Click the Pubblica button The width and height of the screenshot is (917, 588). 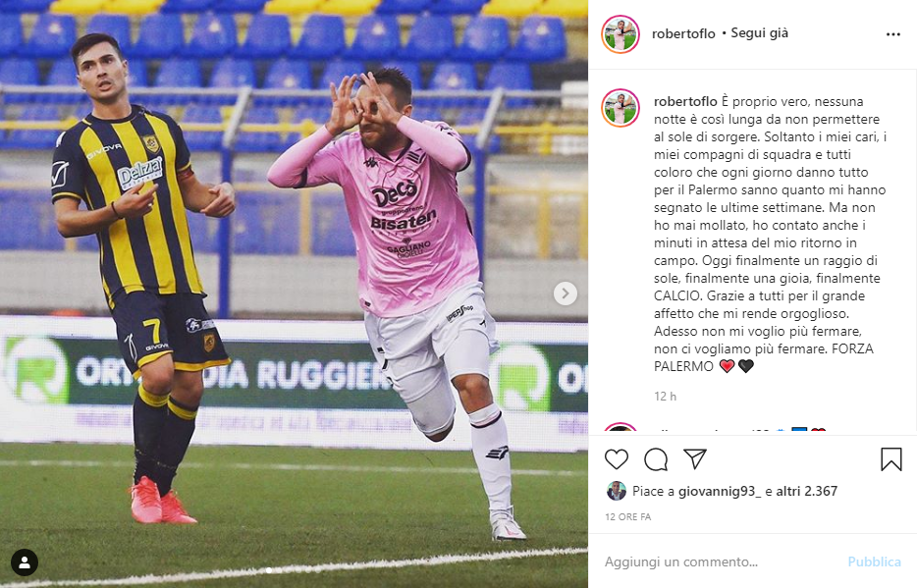(x=874, y=561)
